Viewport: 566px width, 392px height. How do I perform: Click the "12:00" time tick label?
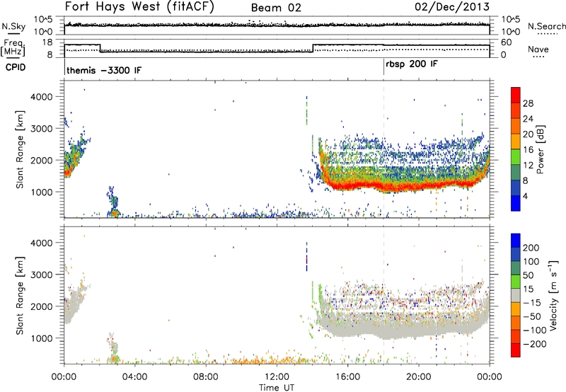pyautogui.click(x=277, y=377)
